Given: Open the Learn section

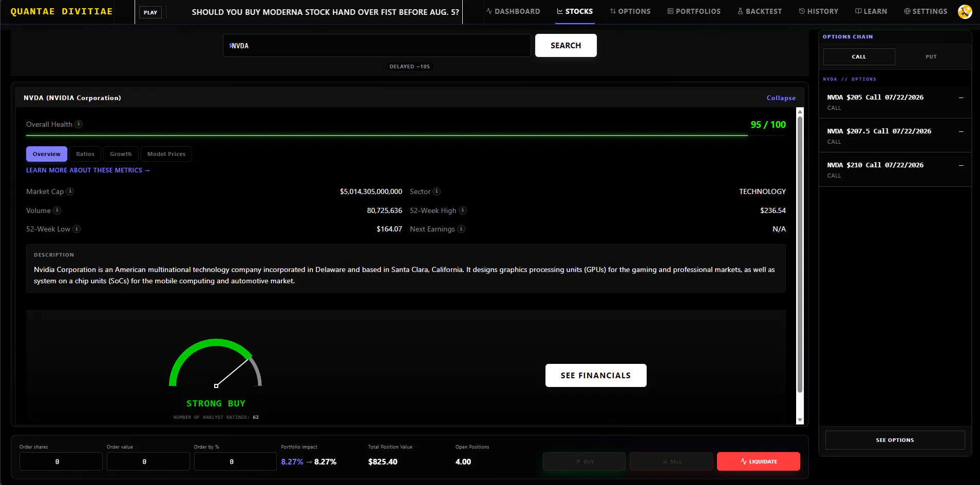Looking at the screenshot, I should pos(871,11).
